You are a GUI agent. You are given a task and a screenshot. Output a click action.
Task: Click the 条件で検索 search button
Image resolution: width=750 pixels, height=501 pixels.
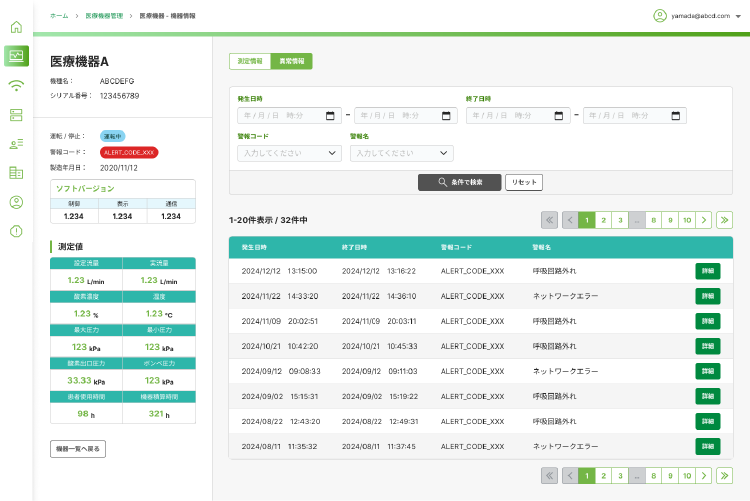pos(459,182)
